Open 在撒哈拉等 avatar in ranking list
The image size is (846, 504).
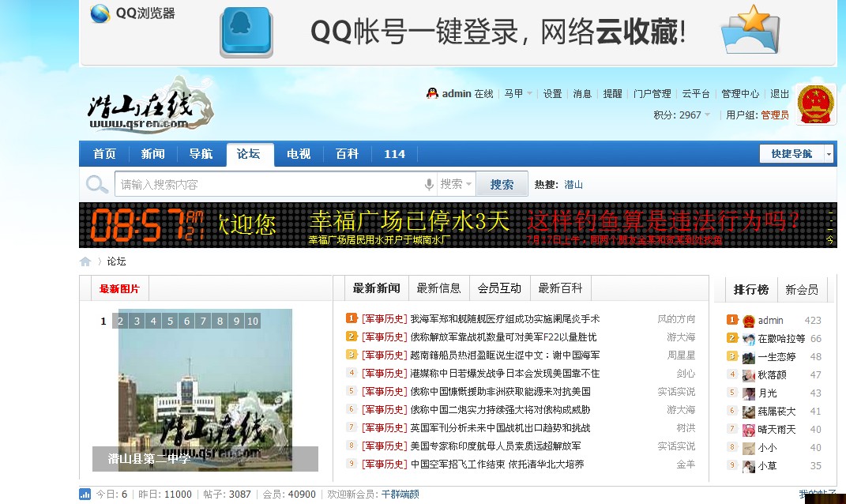click(748, 340)
